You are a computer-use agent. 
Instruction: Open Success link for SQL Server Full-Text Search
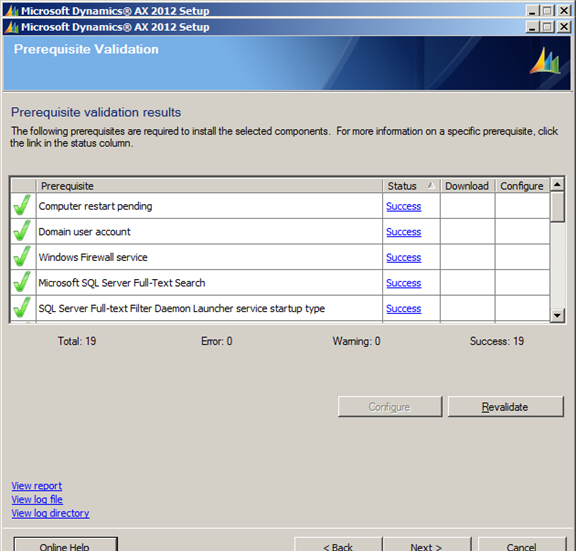[403, 283]
